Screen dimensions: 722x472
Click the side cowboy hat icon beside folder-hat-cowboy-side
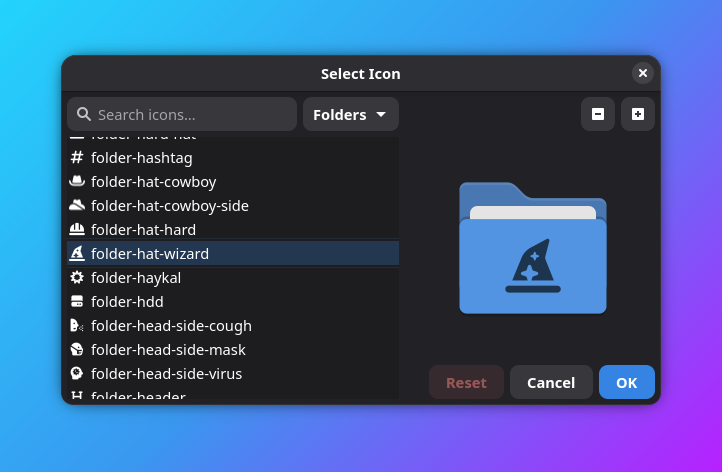tap(77, 205)
